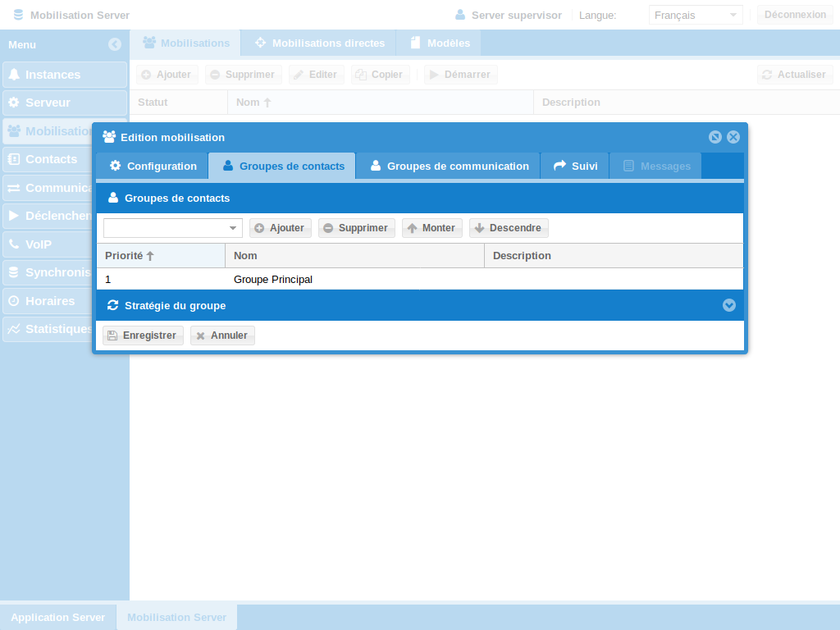The width and height of the screenshot is (840, 630).
Task: Open the Instances menu item
Action: point(65,75)
